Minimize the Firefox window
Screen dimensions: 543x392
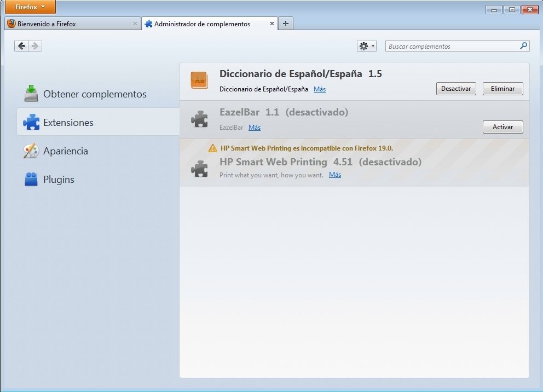click(494, 10)
